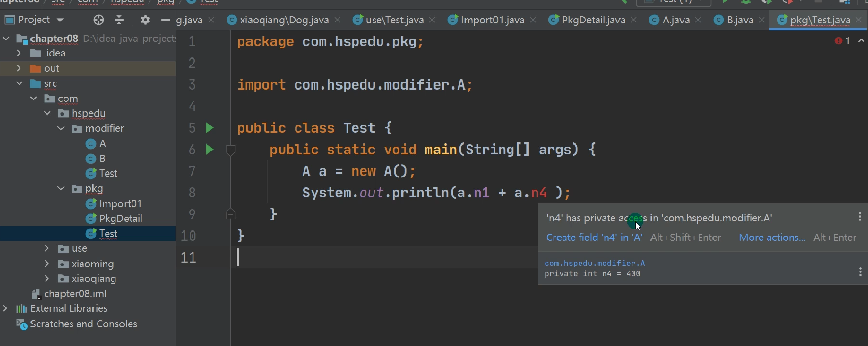Click the External Libraries icon

[22, 308]
